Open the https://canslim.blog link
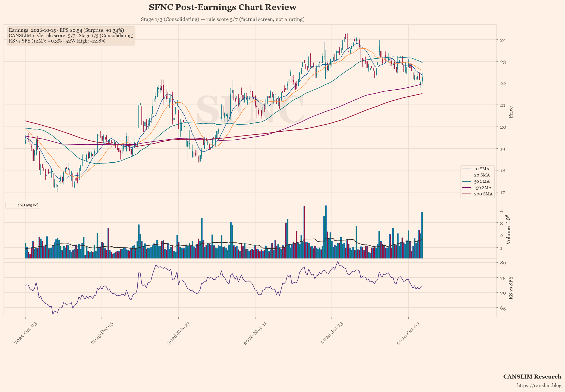The image size is (565, 392). [539, 385]
